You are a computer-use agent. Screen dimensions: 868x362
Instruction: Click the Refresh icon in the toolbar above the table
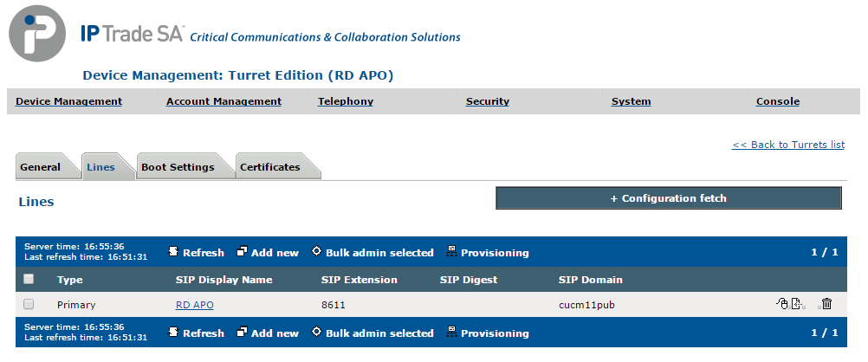tap(173, 252)
